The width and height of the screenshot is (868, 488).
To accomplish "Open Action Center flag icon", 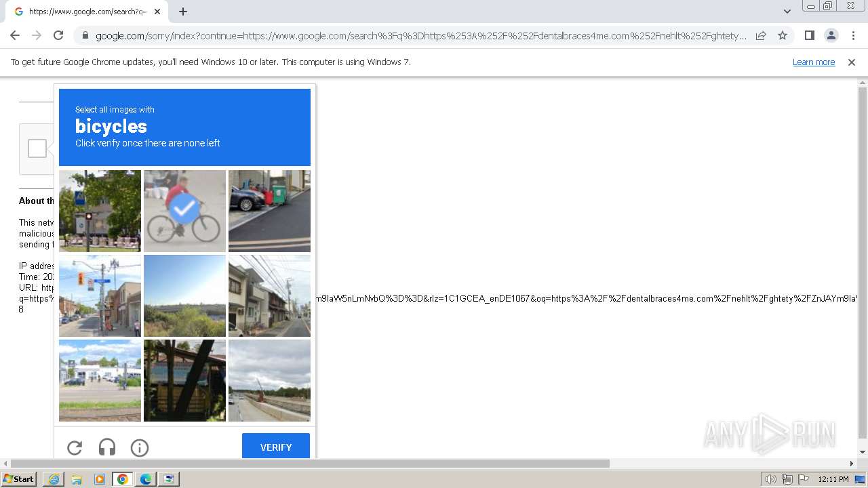I will tap(803, 479).
